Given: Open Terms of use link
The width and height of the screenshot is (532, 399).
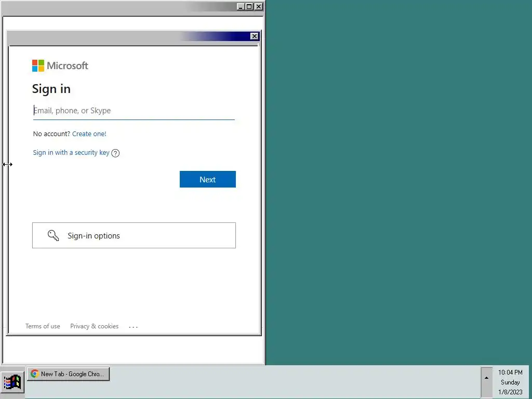Looking at the screenshot, I should [43, 326].
